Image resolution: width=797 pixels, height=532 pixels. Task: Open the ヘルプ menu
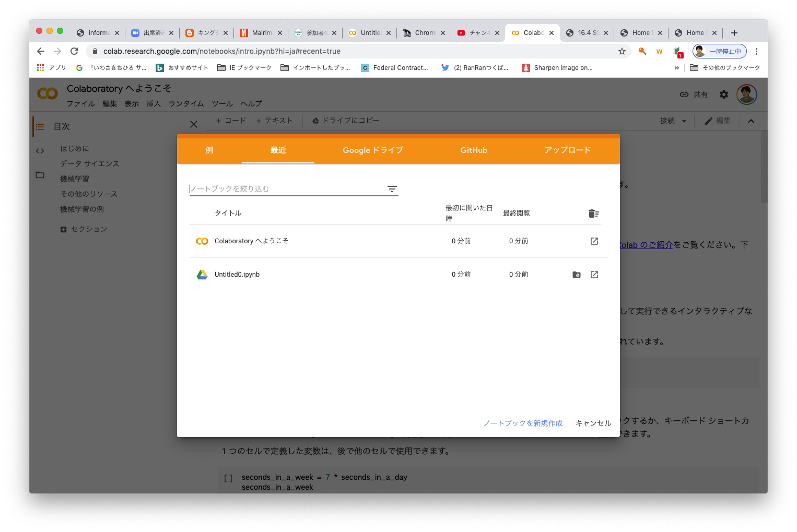251,104
